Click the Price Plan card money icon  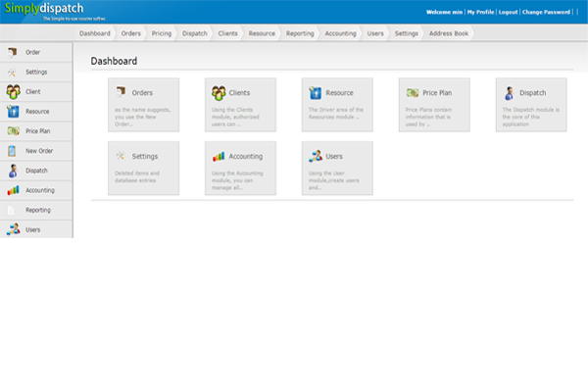pyautogui.click(x=413, y=93)
